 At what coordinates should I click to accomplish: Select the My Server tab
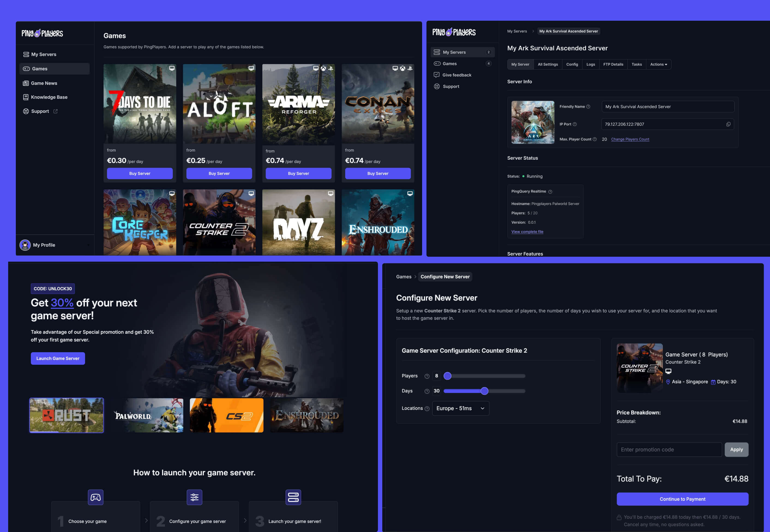[520, 64]
